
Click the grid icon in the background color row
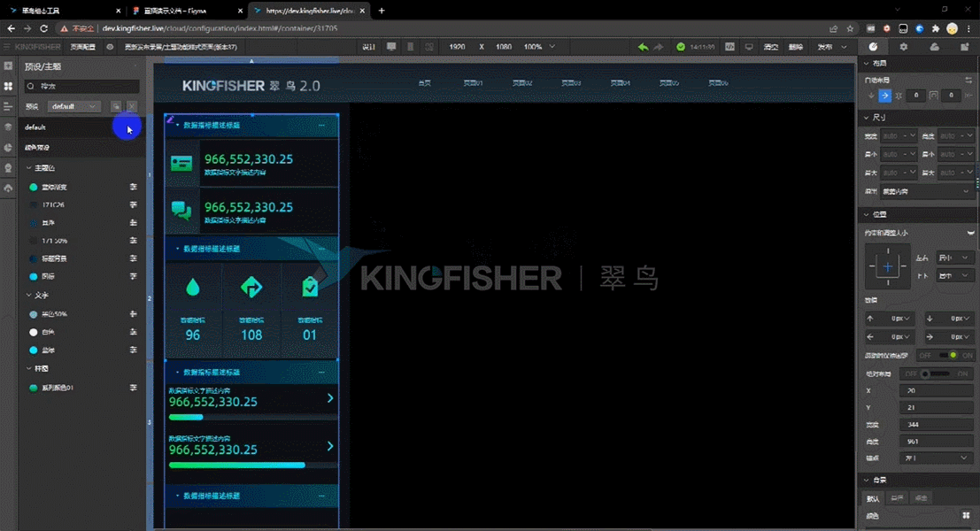[x=966, y=515]
